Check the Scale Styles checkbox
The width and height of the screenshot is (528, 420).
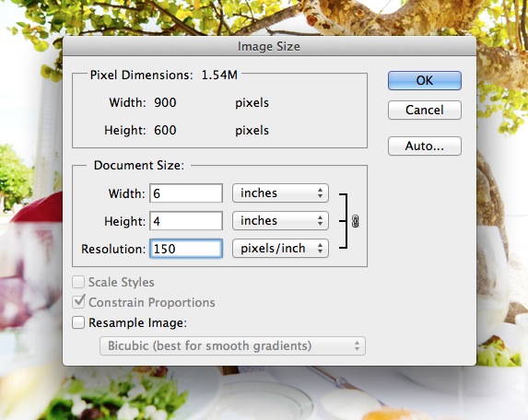tap(78, 282)
